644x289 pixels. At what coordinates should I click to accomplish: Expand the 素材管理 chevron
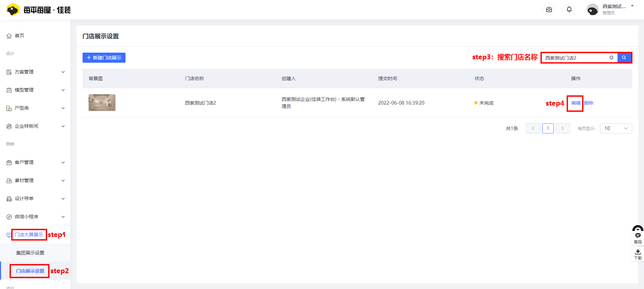click(63, 181)
